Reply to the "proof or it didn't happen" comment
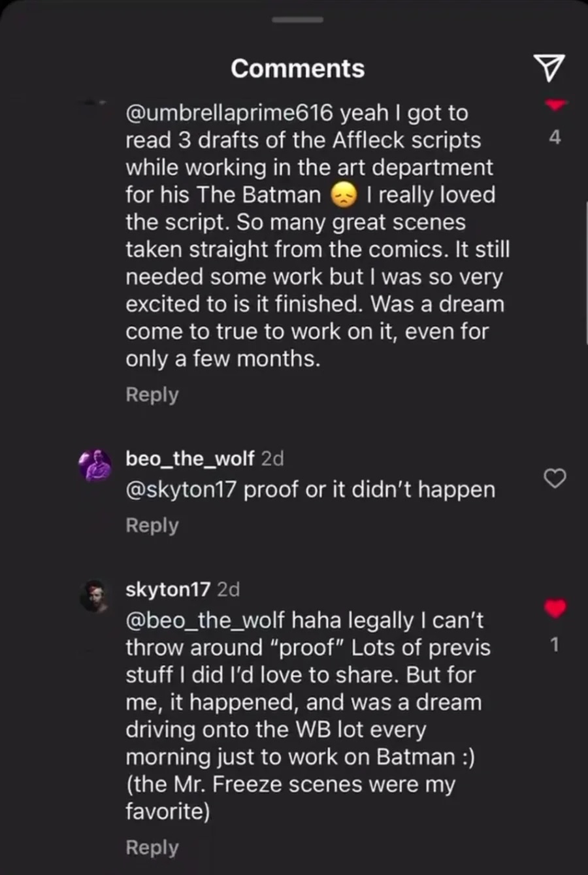588x875 pixels. (152, 525)
